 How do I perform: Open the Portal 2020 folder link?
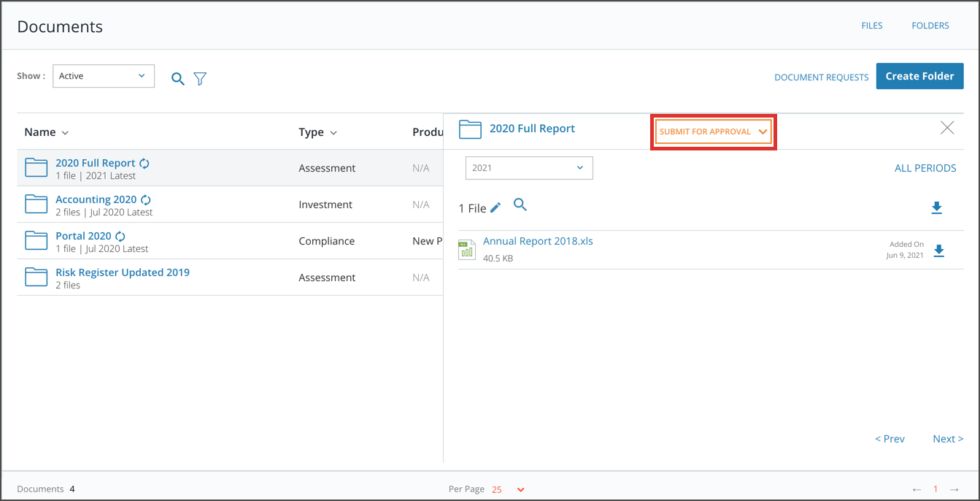[83, 236]
